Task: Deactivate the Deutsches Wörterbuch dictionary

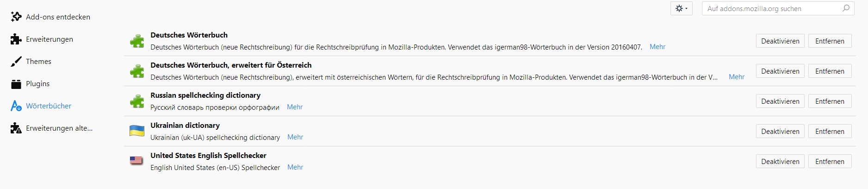Action: (780, 41)
